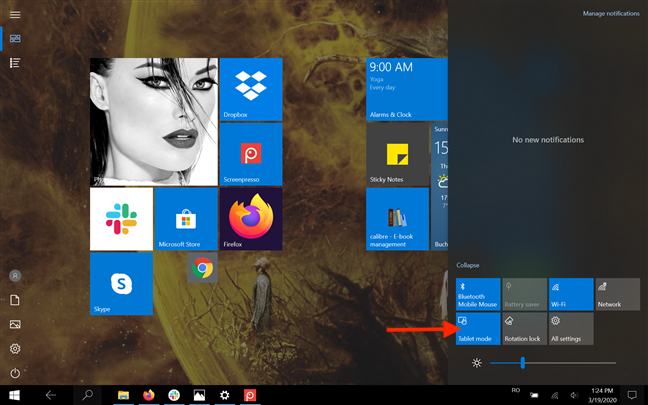
Task: Open the battery status tray icon
Action: (535, 395)
